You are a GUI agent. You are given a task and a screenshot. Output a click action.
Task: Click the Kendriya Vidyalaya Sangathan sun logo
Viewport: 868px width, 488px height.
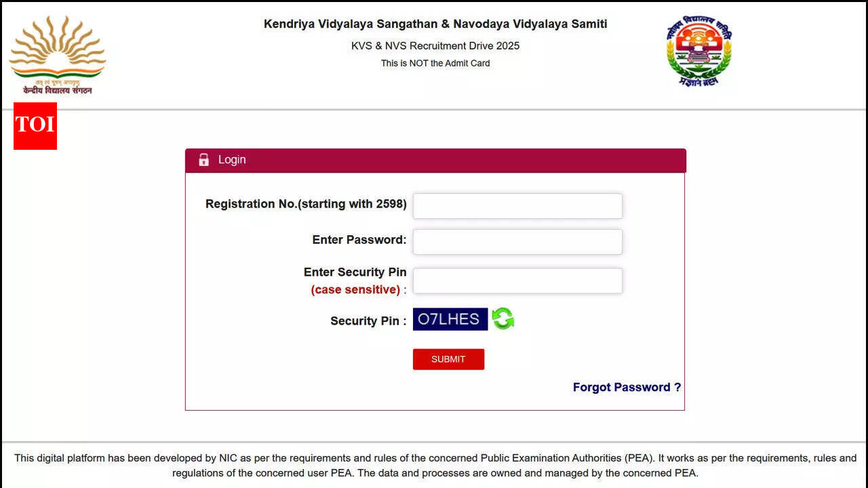pos(57,54)
